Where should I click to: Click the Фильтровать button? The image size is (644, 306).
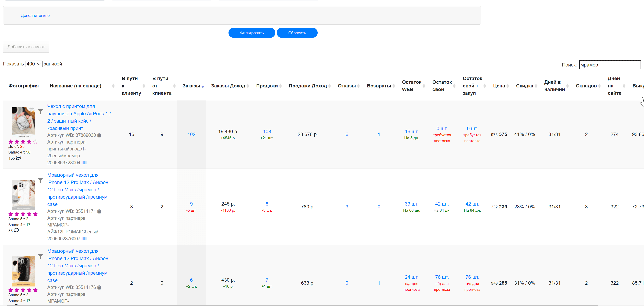click(252, 33)
